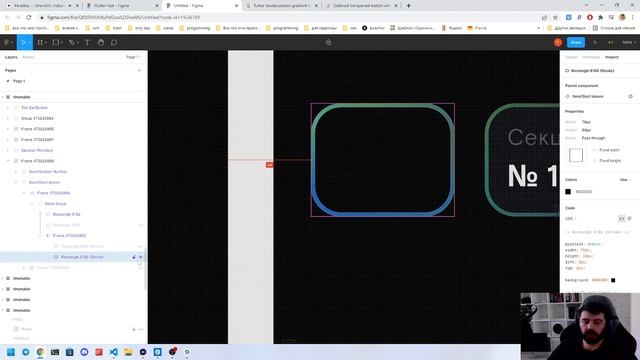This screenshot has width=640, height=360.
Task: Show the hidden Rectangle 6181 layer
Action: pyautogui.click(x=140, y=225)
